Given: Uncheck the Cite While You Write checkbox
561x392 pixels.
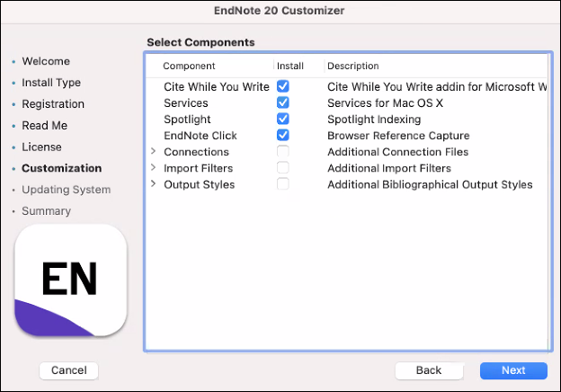Looking at the screenshot, I should (282, 86).
